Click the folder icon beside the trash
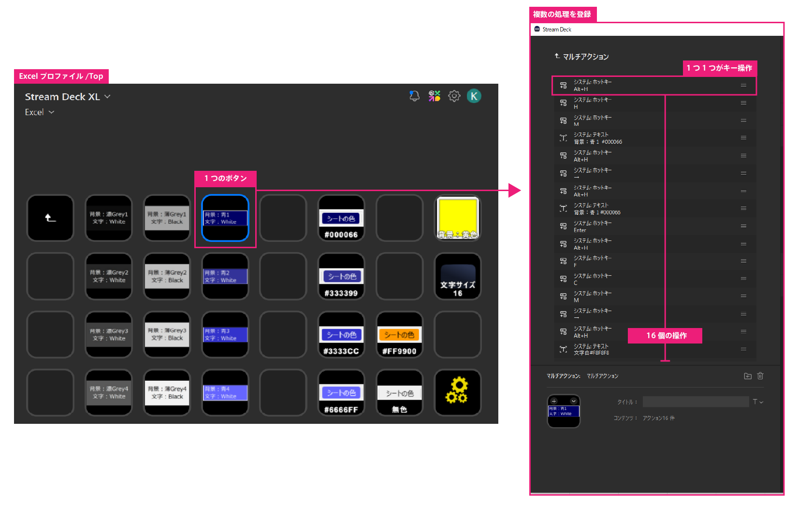The height and width of the screenshot is (508, 812). click(x=748, y=376)
